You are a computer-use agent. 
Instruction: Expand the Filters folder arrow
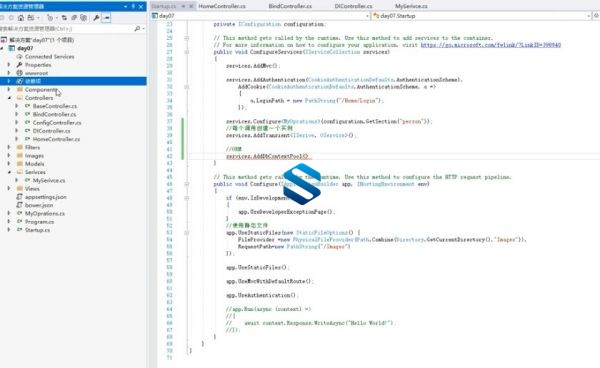click(x=9, y=147)
